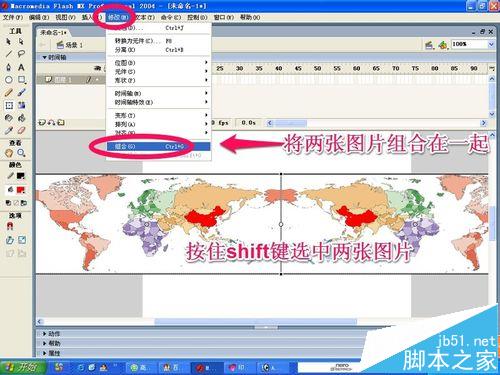Open the 变形 submenu
Viewport: 500px width, 375px height.
click(x=159, y=115)
